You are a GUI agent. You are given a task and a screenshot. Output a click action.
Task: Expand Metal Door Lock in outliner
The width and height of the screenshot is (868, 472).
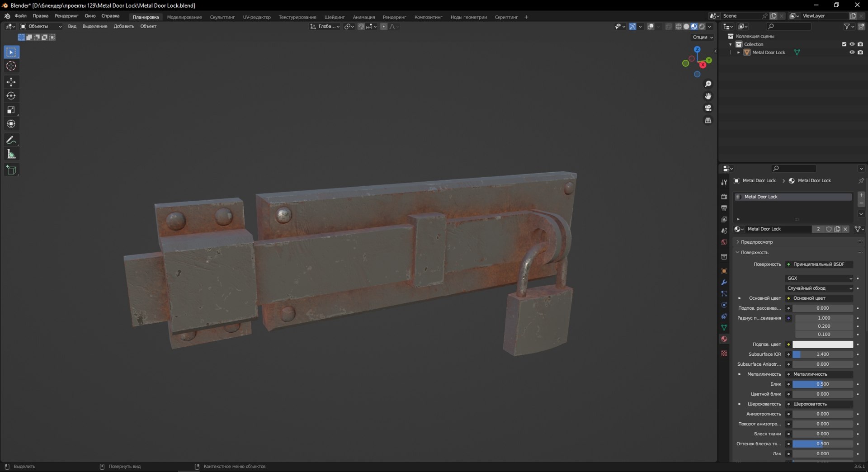point(739,52)
